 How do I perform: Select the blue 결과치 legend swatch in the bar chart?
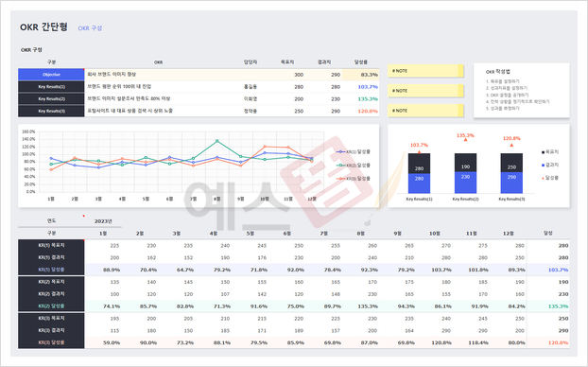coord(543,166)
